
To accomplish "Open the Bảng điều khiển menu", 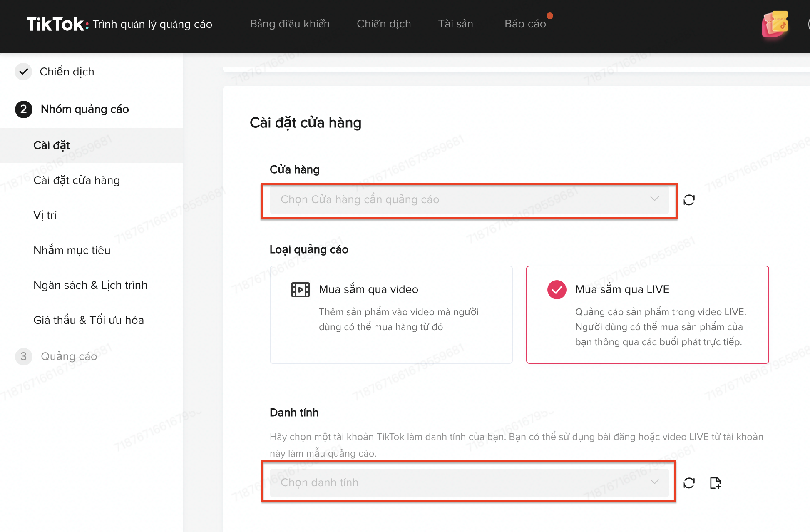I will click(x=290, y=24).
